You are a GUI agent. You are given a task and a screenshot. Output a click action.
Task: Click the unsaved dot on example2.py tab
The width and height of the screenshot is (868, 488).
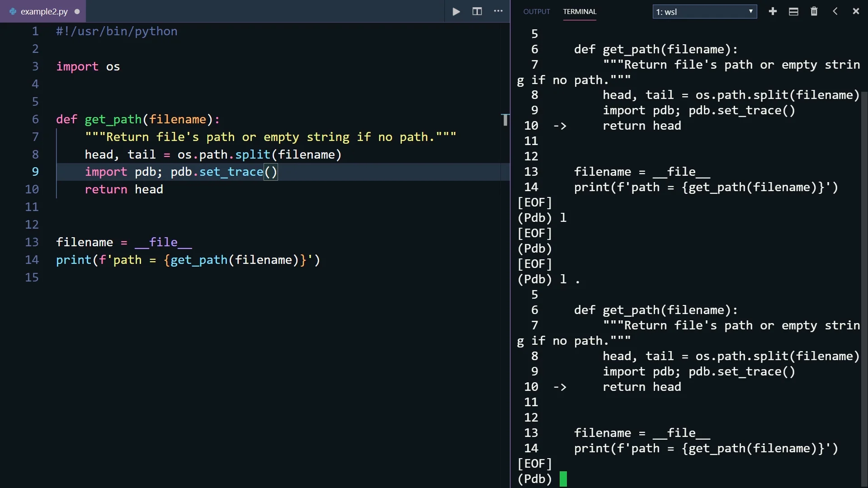click(x=77, y=12)
